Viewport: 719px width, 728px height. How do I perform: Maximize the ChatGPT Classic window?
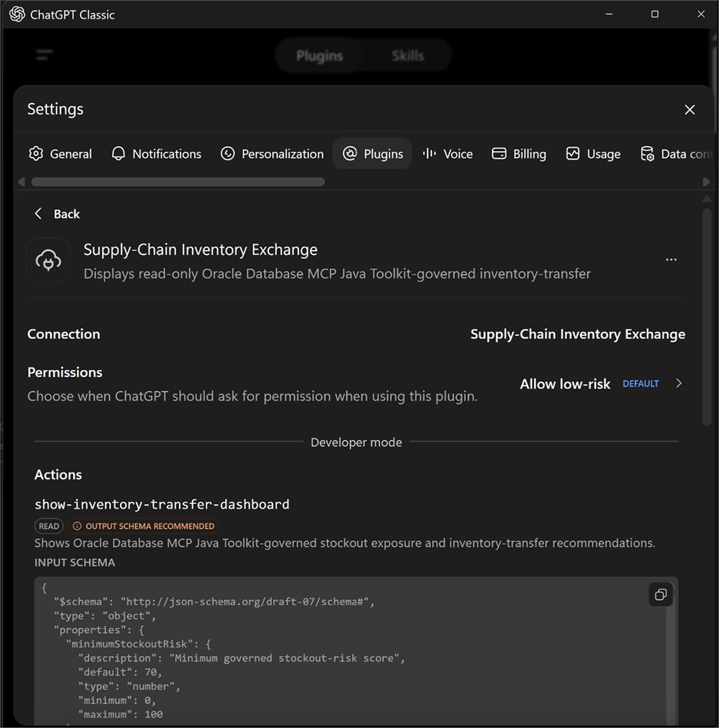654,14
